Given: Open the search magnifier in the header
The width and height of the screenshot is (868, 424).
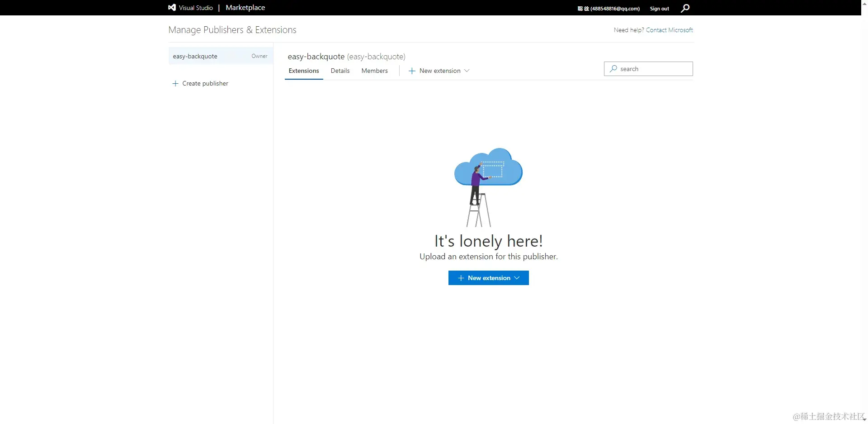Looking at the screenshot, I should click(685, 8).
